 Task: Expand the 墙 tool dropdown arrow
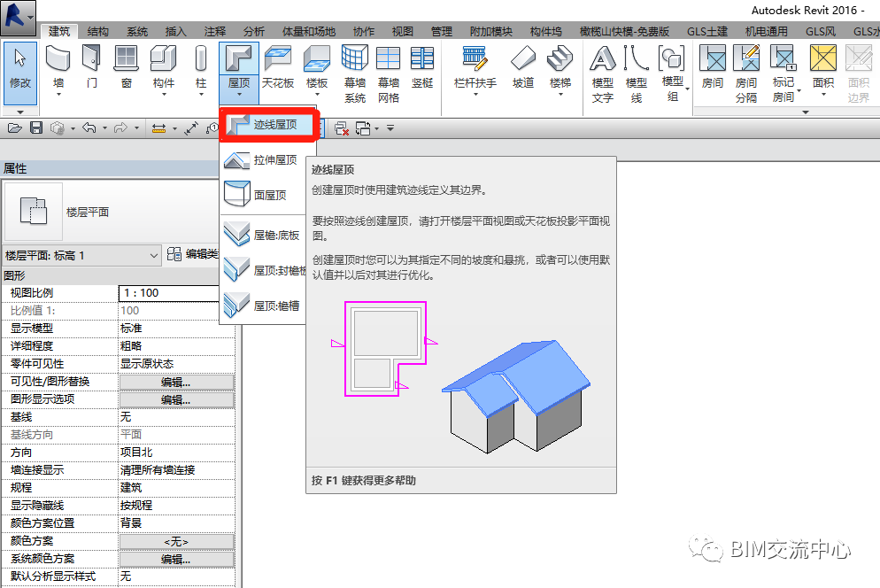point(58,95)
